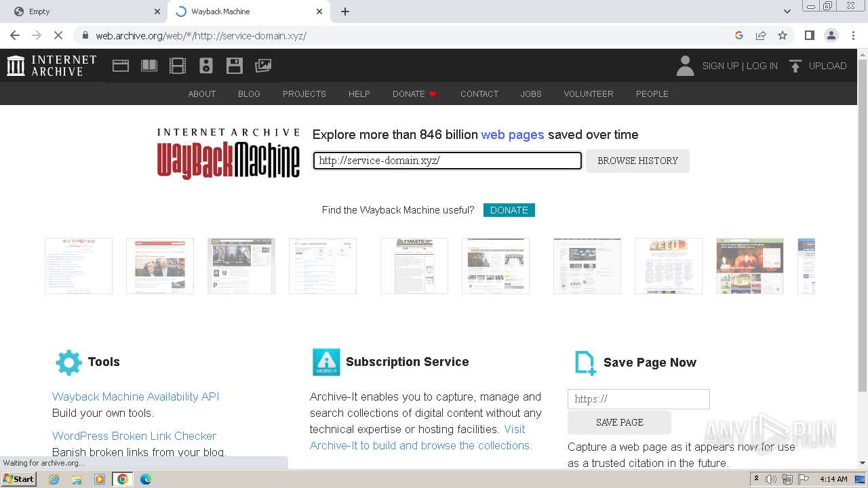Screen dimensions: 868x488
Task: Open Wayback Machine Availability API link
Action: point(136,396)
